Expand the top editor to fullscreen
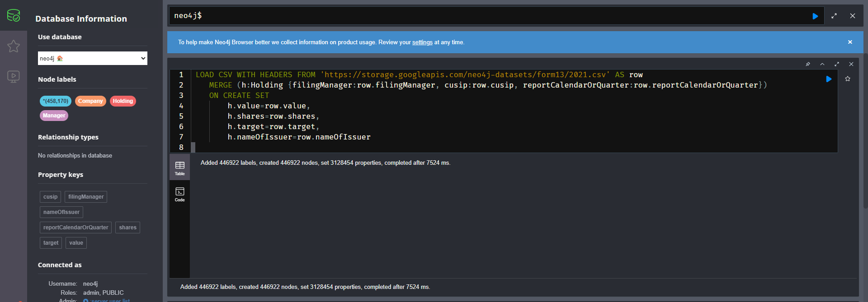The width and height of the screenshot is (868, 302). 834,16
